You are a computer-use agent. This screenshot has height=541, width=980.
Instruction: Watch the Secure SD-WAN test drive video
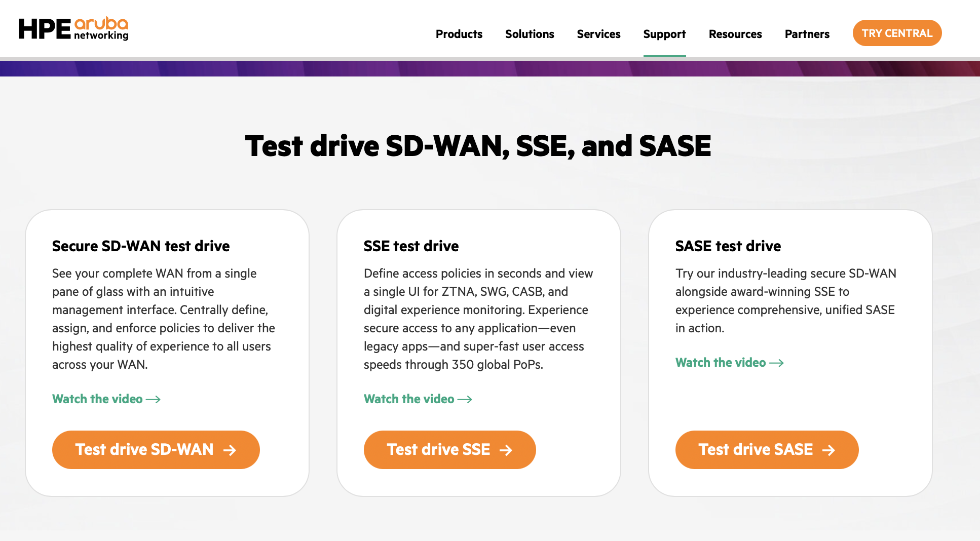point(98,399)
